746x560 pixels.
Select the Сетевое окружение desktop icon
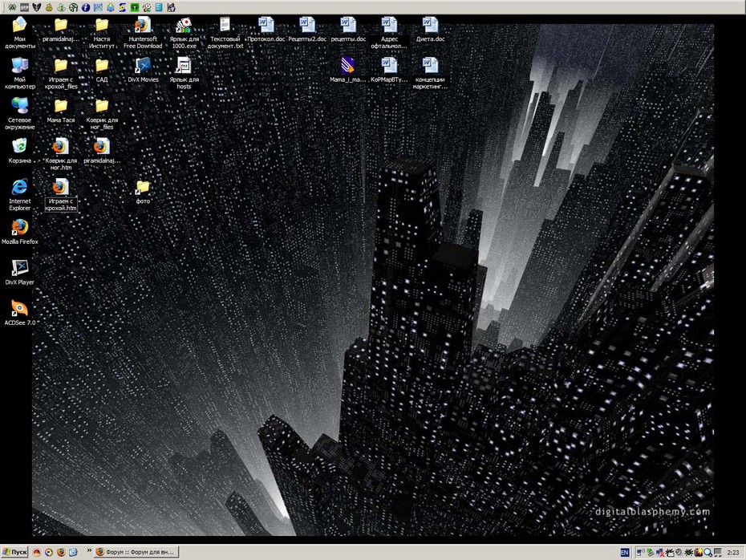[19, 113]
